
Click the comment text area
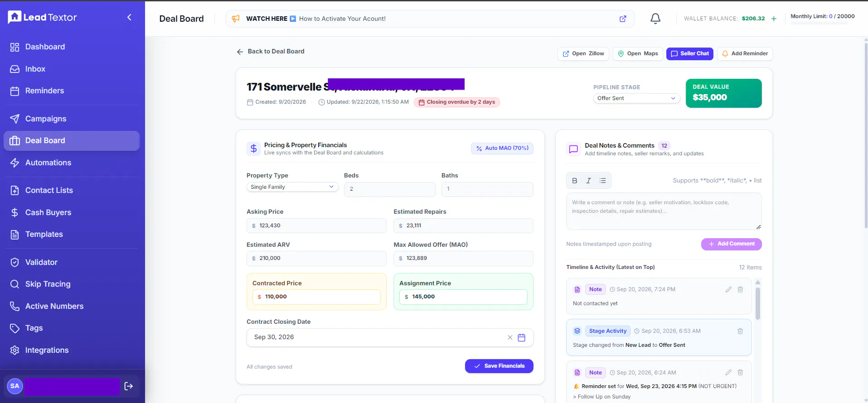664,211
